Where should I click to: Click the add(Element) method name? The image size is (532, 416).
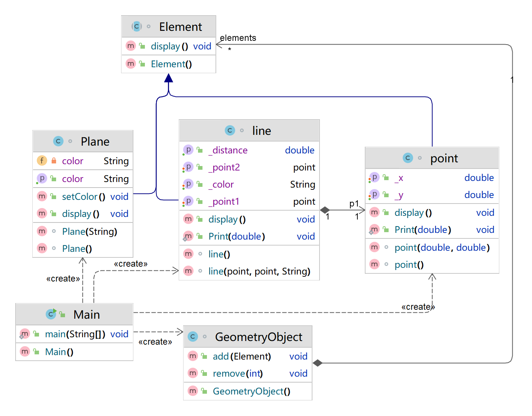[242, 357]
